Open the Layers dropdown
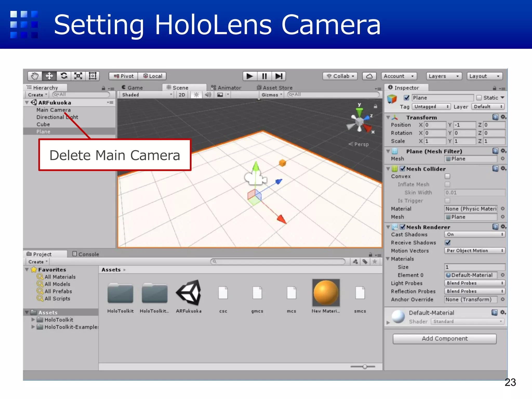The height and width of the screenshot is (399, 532). tap(444, 76)
